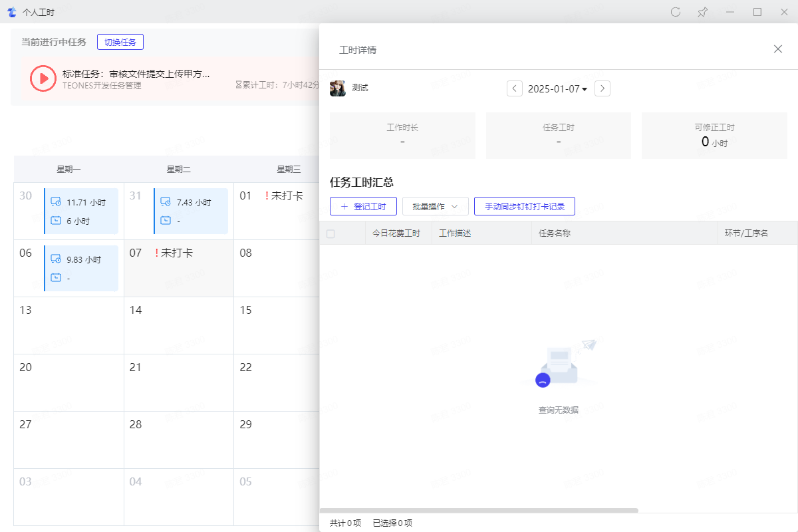
Task: Click the refresh icon in title bar
Action: 676,12
